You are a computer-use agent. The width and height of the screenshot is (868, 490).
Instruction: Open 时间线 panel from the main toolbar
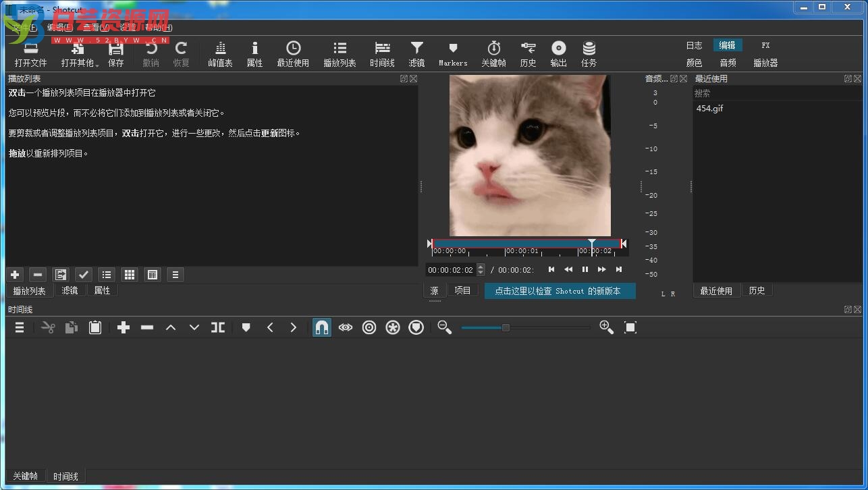(x=382, y=54)
